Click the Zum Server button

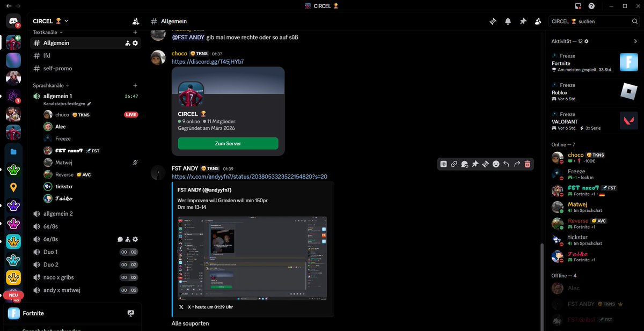tap(228, 143)
